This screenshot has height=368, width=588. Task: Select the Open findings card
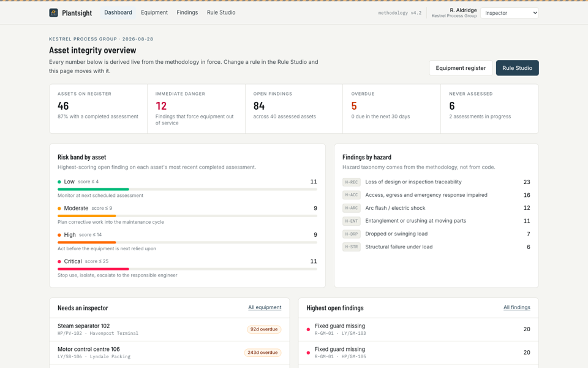tap(294, 109)
